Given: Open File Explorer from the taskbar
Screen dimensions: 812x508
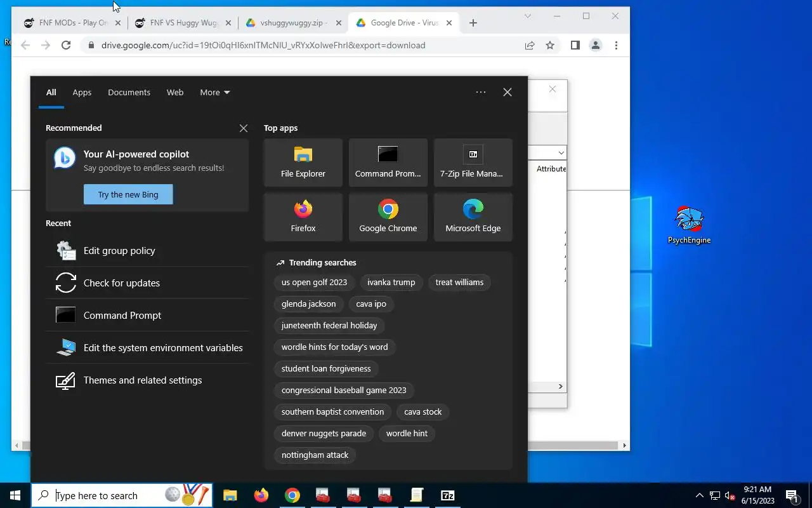Looking at the screenshot, I should [x=230, y=495].
